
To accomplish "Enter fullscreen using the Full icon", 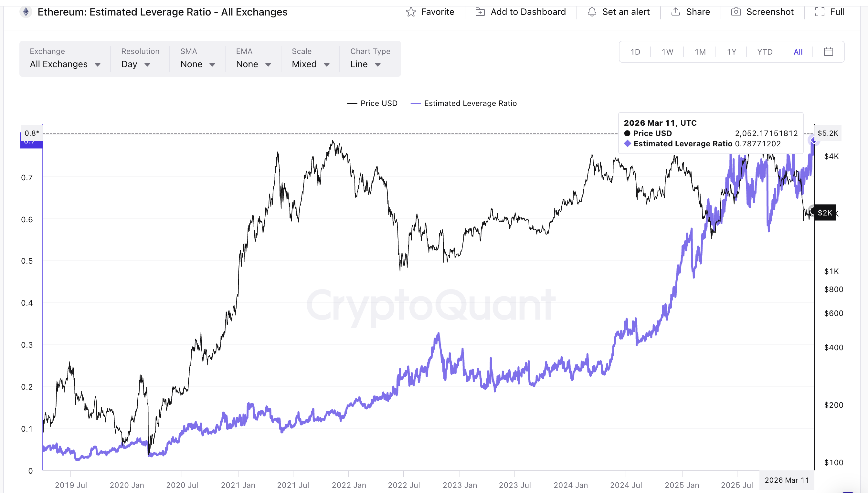I will (820, 12).
